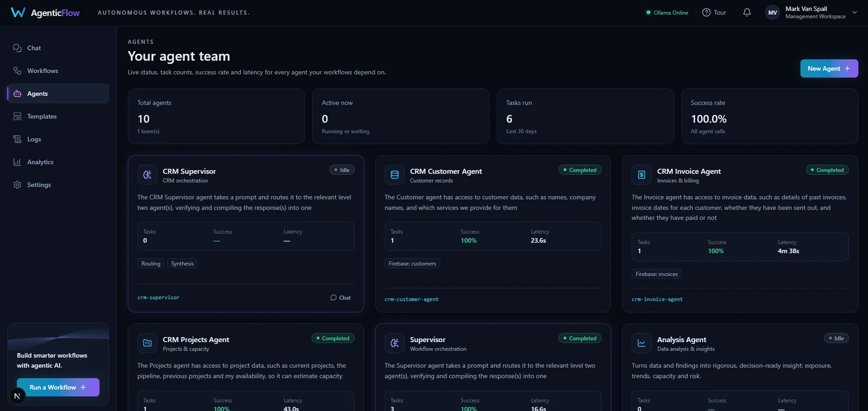Click the CRM Invoice Agent icon

pos(641,175)
